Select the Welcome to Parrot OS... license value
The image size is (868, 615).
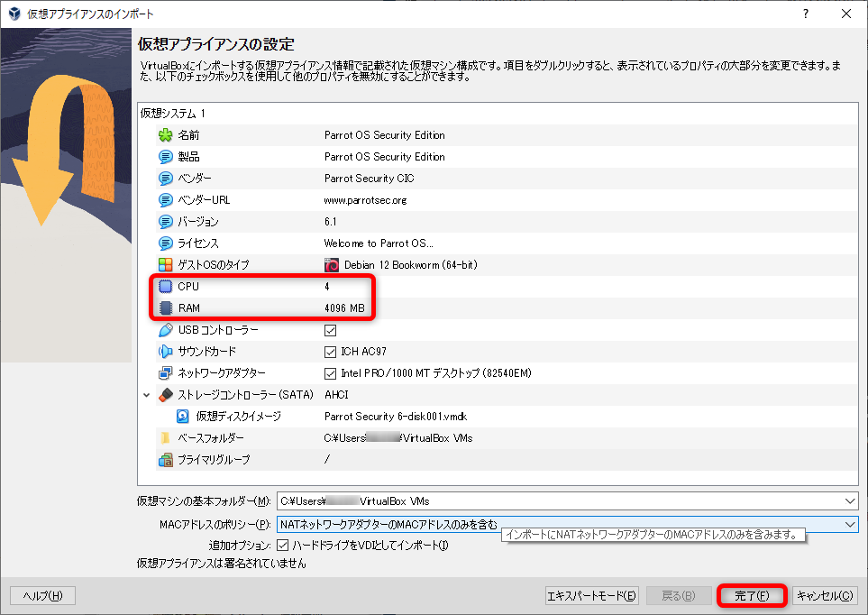379,243
